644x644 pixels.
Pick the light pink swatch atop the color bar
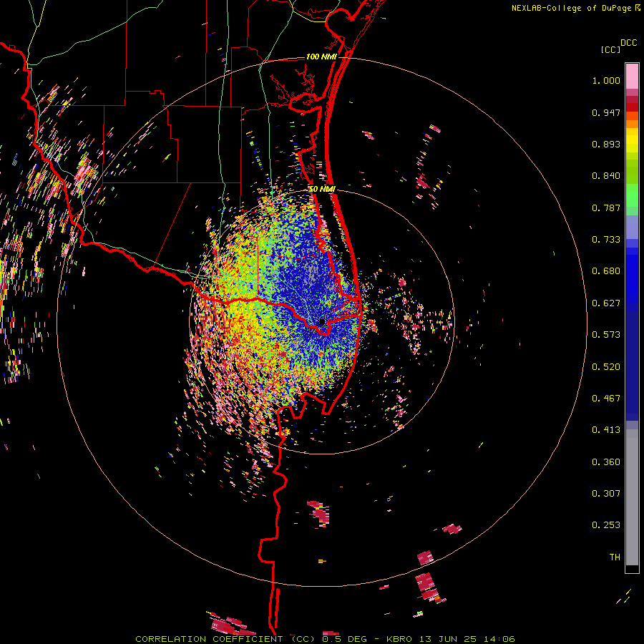[x=632, y=76]
